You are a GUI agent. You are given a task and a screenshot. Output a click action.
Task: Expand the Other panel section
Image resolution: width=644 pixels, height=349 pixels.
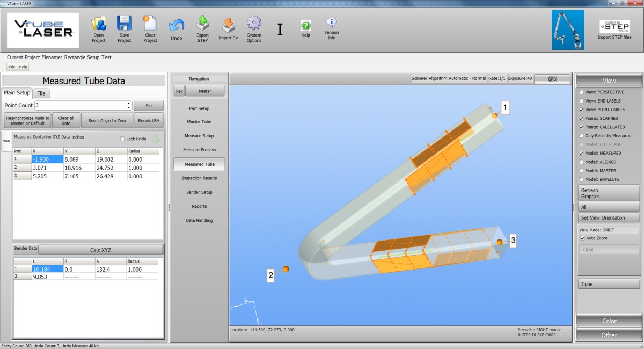tap(609, 335)
